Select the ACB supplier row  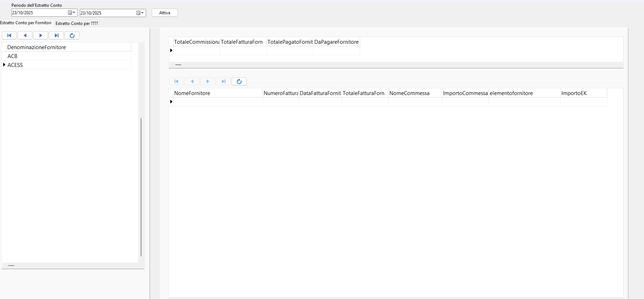pyautogui.click(x=67, y=56)
